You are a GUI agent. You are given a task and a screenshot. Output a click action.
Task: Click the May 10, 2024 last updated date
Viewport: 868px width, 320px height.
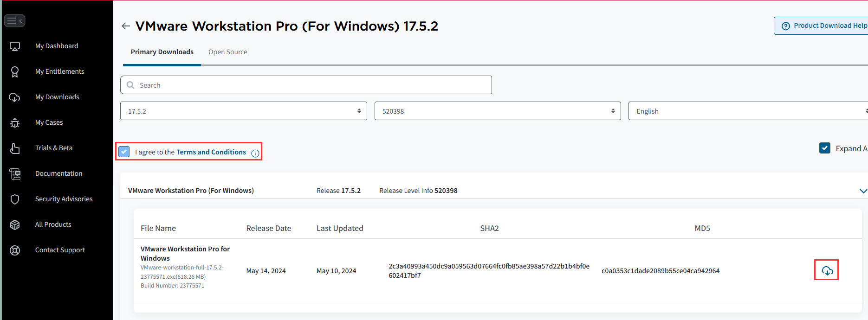click(337, 271)
